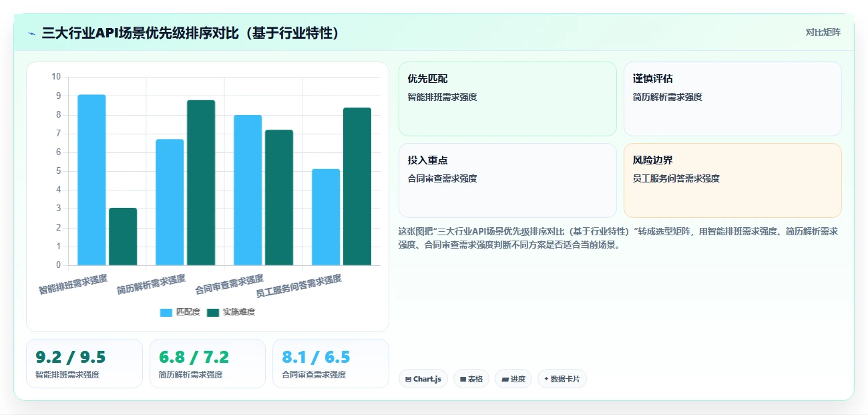Click the x-axis label 简历解析需求强度
868x415 pixels.
pyautogui.click(x=151, y=285)
